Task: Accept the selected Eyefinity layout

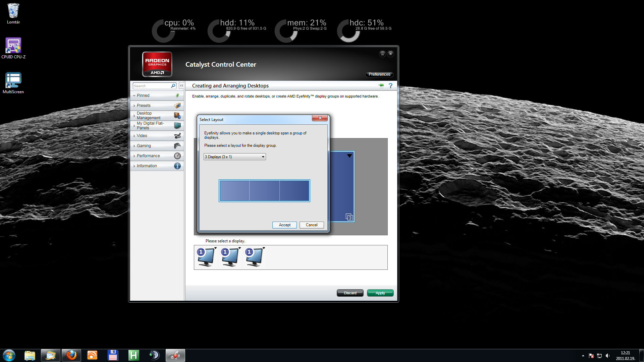Action: pos(284,225)
